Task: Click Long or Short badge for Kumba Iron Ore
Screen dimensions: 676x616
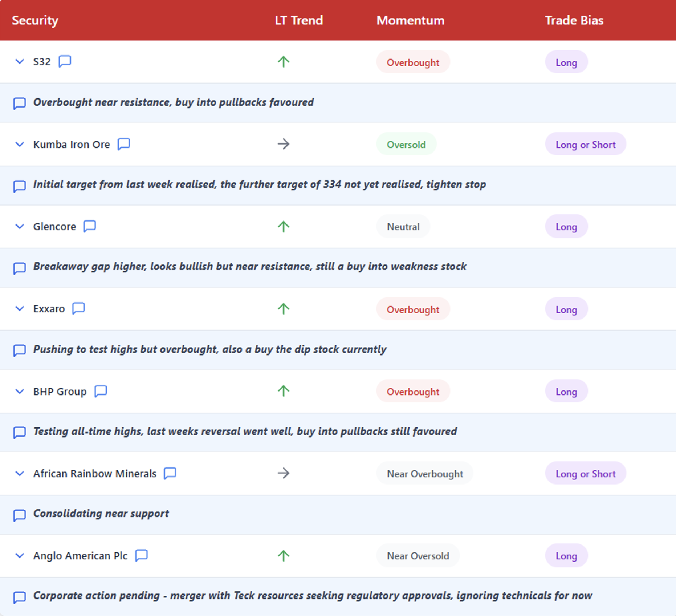Action: [x=586, y=144]
